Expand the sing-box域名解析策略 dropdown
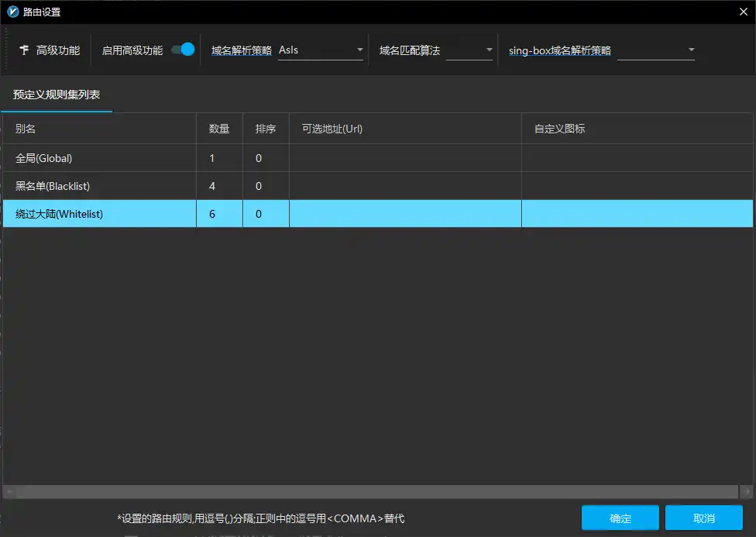This screenshot has width=756, height=537. coord(656,50)
